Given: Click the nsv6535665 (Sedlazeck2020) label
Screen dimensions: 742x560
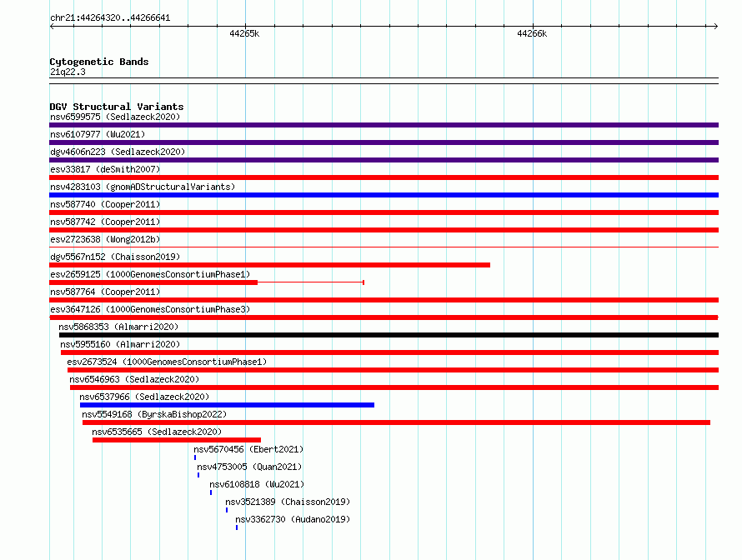Looking at the screenshot, I should 157,432.
